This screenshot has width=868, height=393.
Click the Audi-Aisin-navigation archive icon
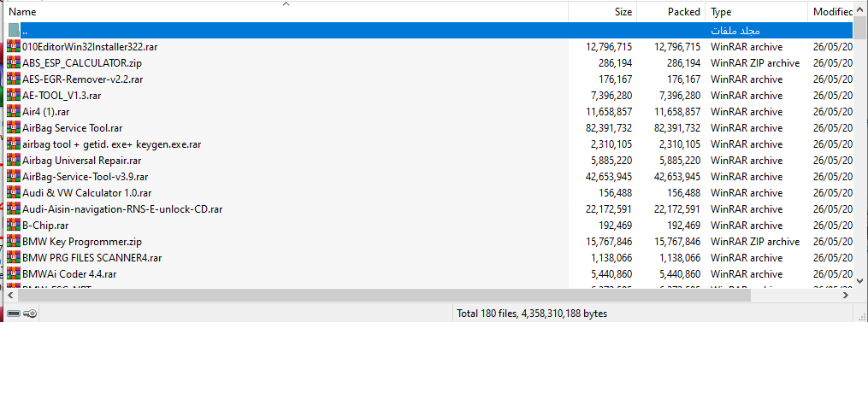14,209
